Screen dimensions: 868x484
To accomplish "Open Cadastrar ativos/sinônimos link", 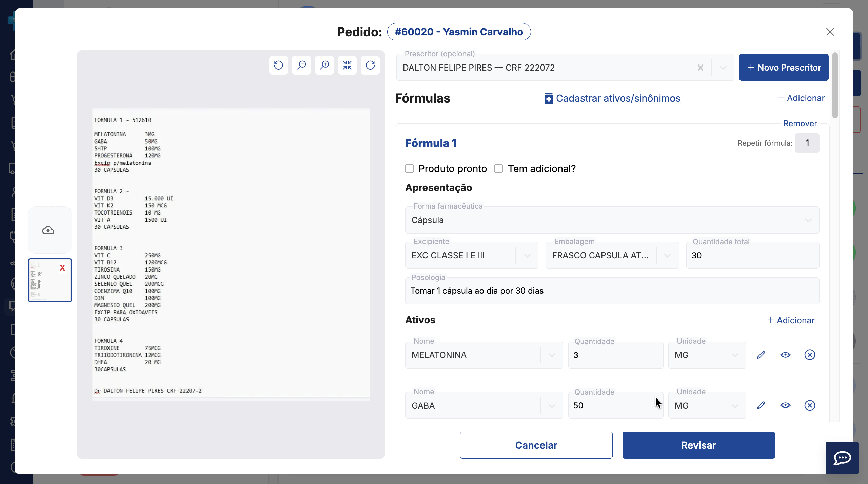I will (x=618, y=98).
